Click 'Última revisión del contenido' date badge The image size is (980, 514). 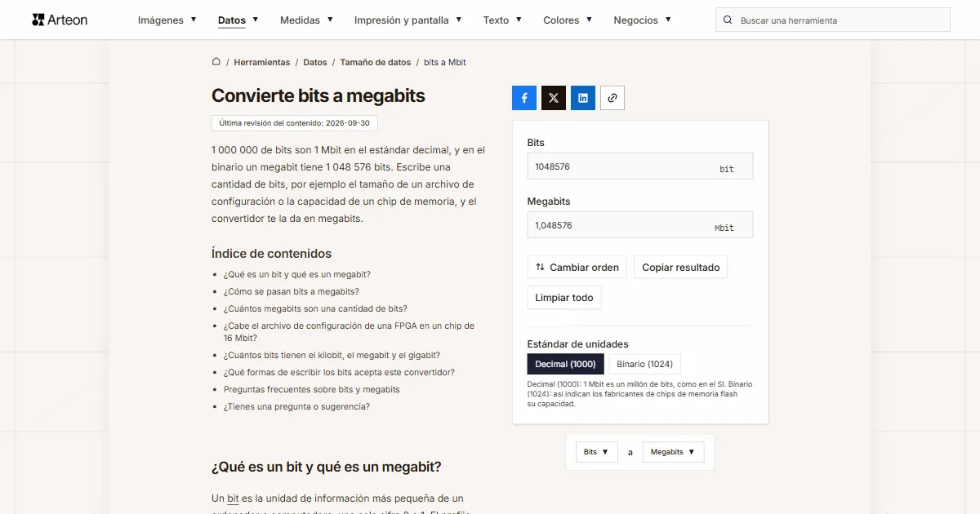(295, 123)
